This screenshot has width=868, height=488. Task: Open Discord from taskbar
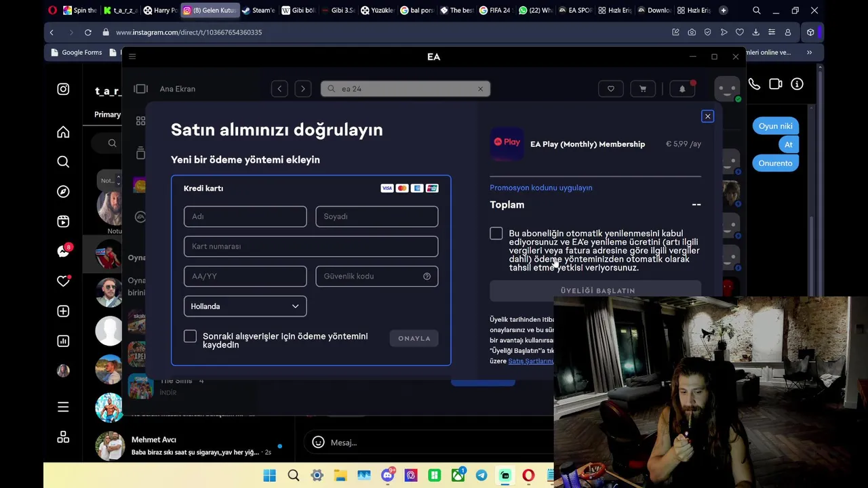click(387, 476)
